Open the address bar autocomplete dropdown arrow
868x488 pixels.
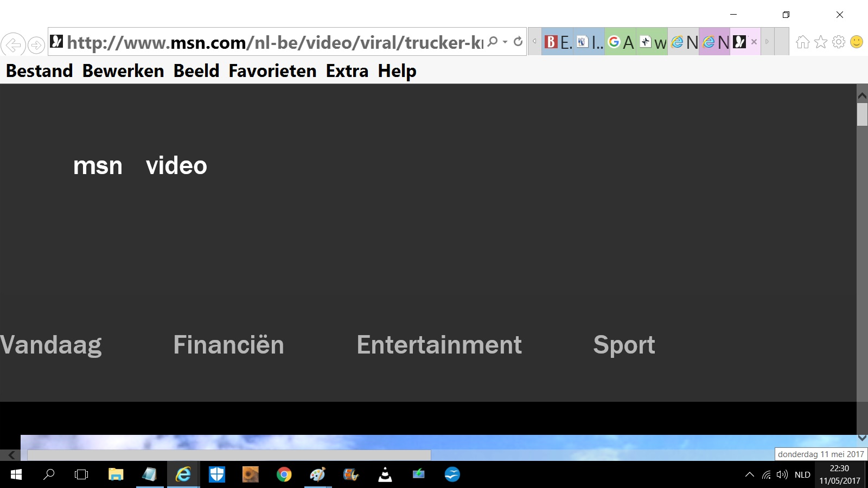pyautogui.click(x=505, y=42)
